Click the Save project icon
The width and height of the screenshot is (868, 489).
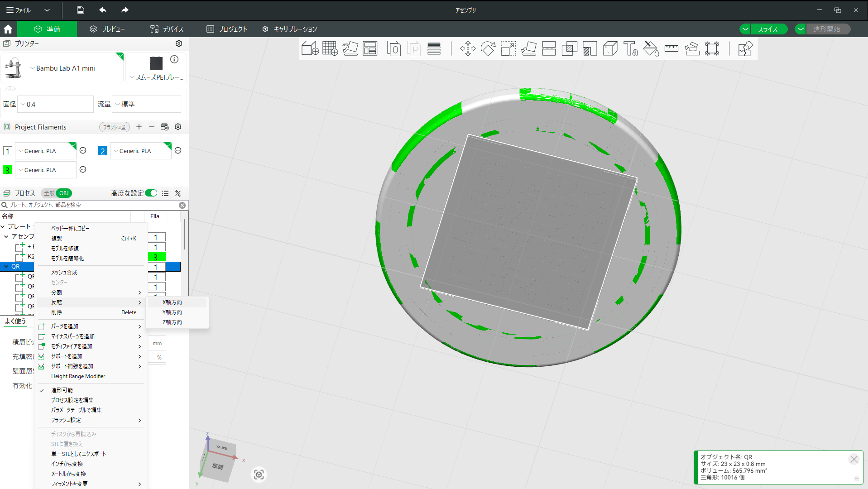(80, 10)
